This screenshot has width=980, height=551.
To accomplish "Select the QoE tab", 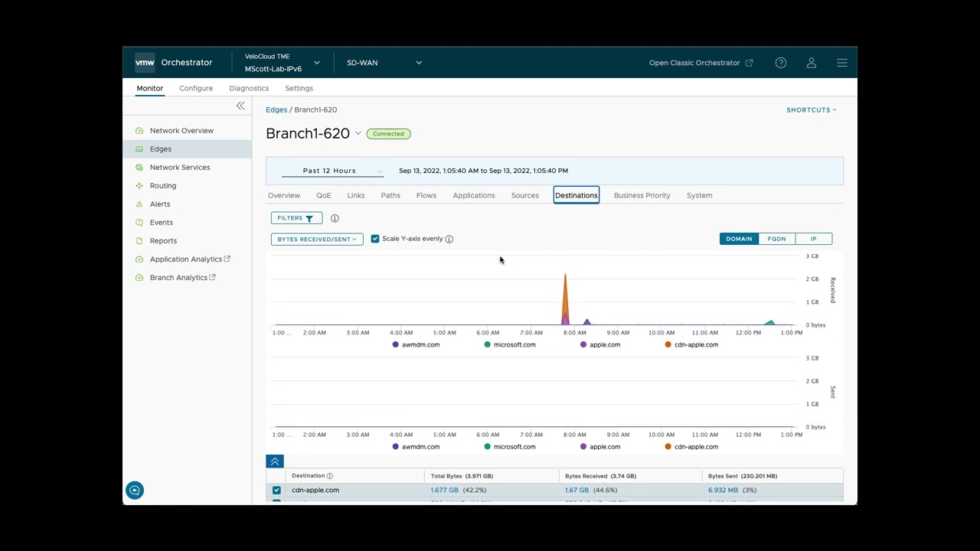I will (x=323, y=195).
